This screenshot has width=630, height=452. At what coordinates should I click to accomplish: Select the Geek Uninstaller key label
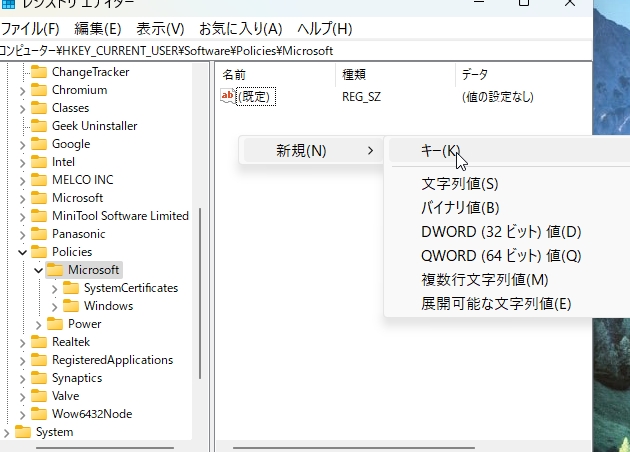[94, 126]
